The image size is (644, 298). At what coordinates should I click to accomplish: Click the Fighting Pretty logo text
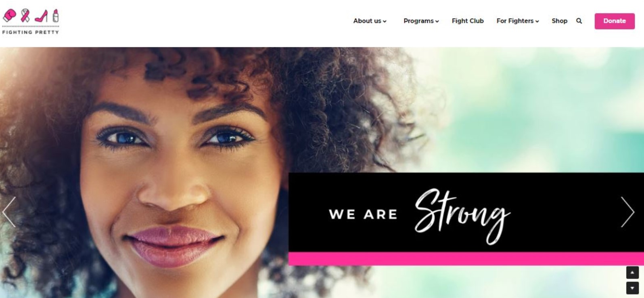[x=31, y=32]
